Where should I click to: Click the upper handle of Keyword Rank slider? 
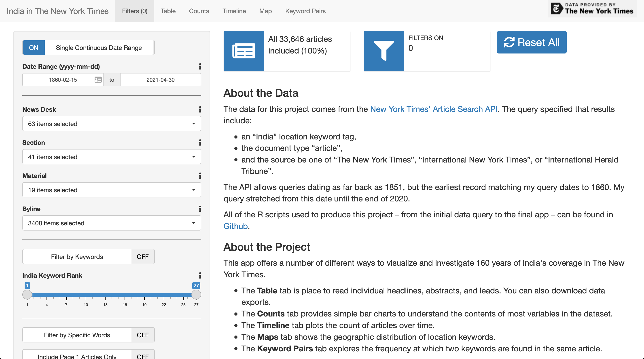point(196,295)
